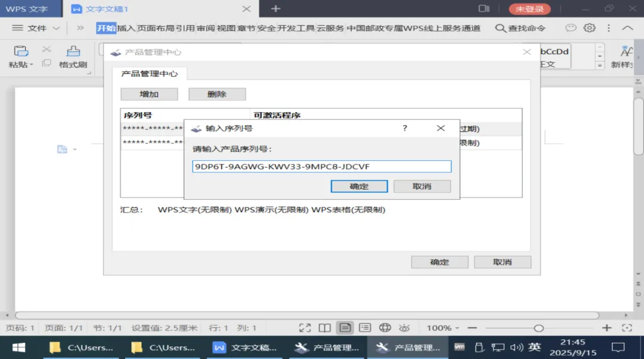Click the volume icon in system tray

pos(516,348)
